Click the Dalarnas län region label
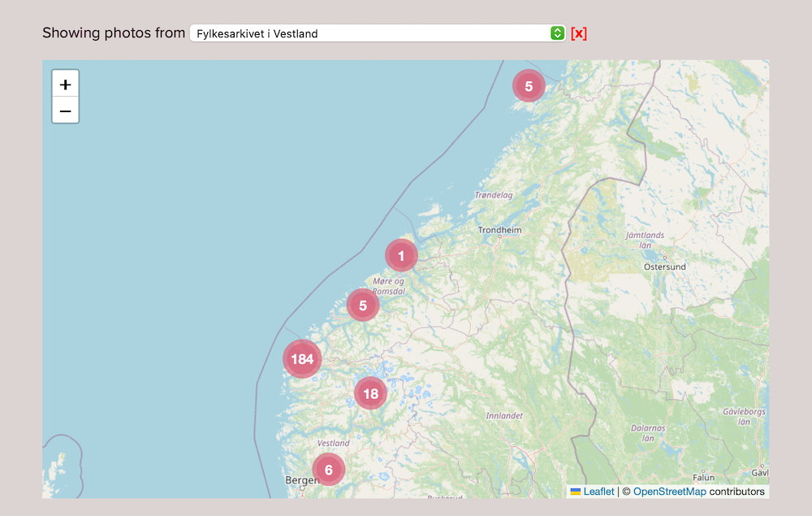 648,432
